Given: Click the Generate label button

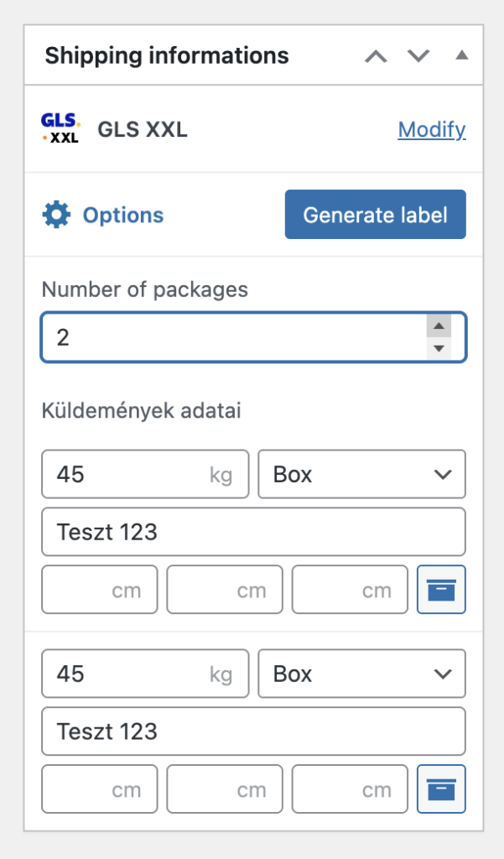Looking at the screenshot, I should pos(375,215).
